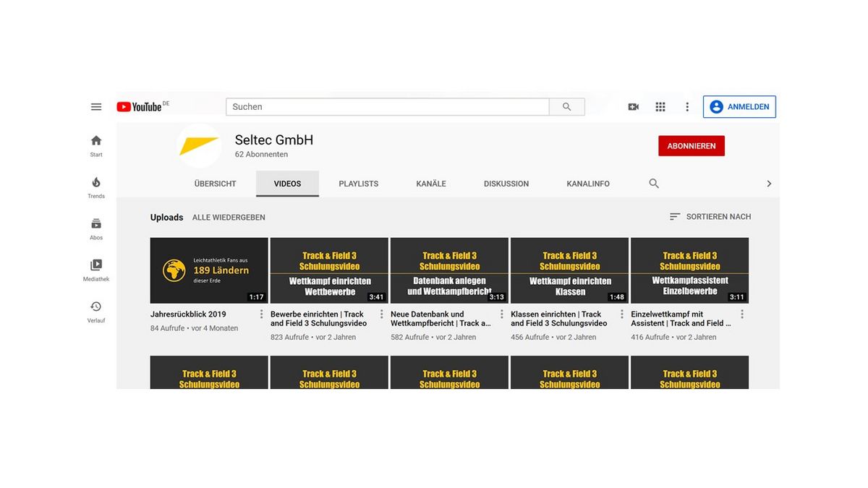Click the Seltec GmbH channel avatar
This screenshot has width=868, height=488.
[x=199, y=145]
